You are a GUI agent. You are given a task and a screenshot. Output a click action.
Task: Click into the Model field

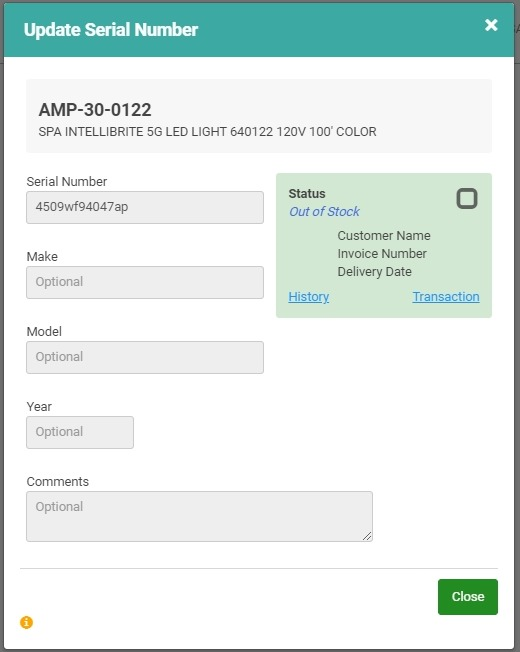click(x=145, y=357)
